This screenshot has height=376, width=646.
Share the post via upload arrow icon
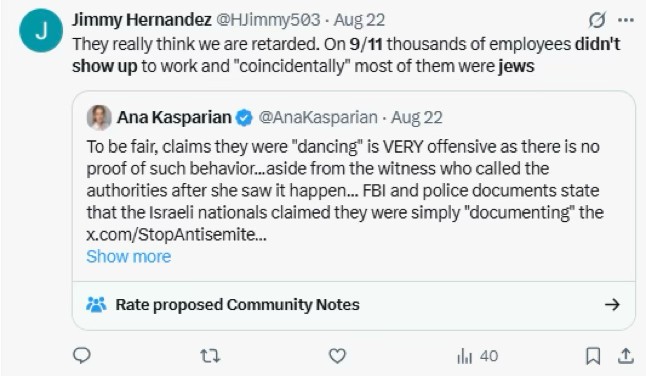click(x=625, y=356)
